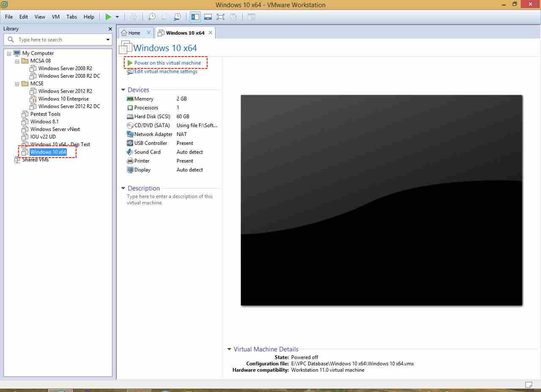Enter full screen mode from toolbar
This screenshot has height=392, width=541.
pyautogui.click(x=221, y=17)
